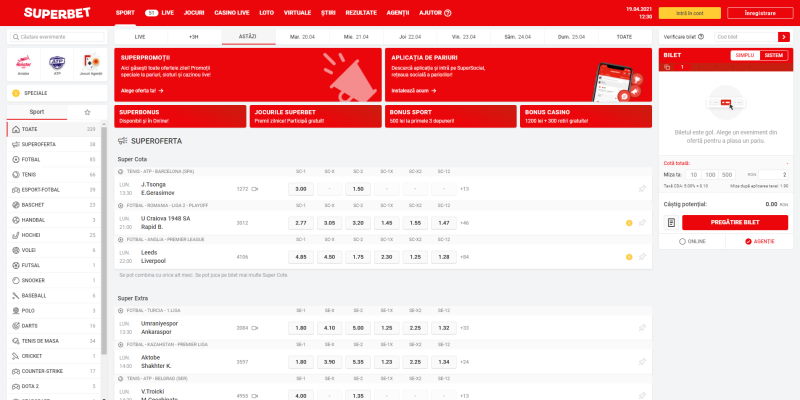Open the Toate sports home icon
This screenshot has height=400, width=800.
16,129
